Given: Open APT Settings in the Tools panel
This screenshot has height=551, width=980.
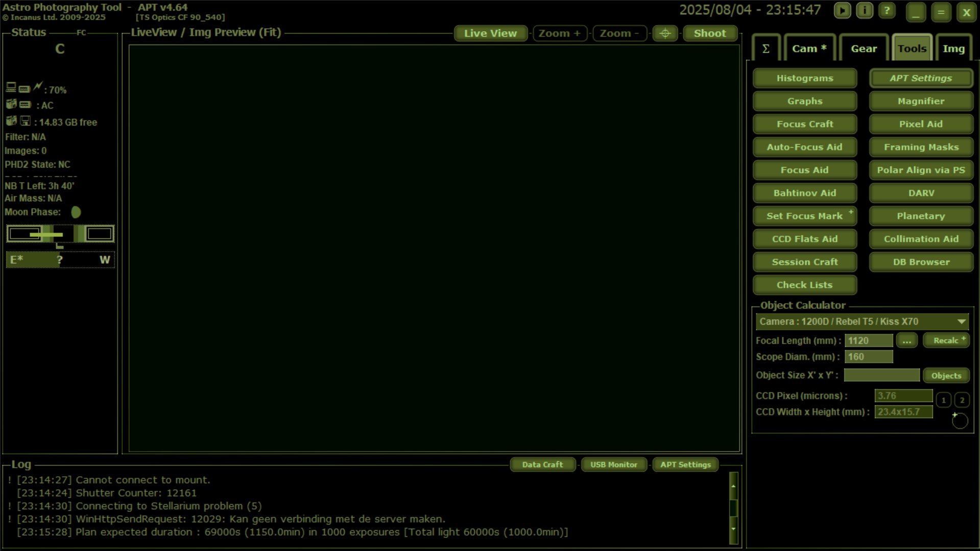Looking at the screenshot, I should click(921, 78).
